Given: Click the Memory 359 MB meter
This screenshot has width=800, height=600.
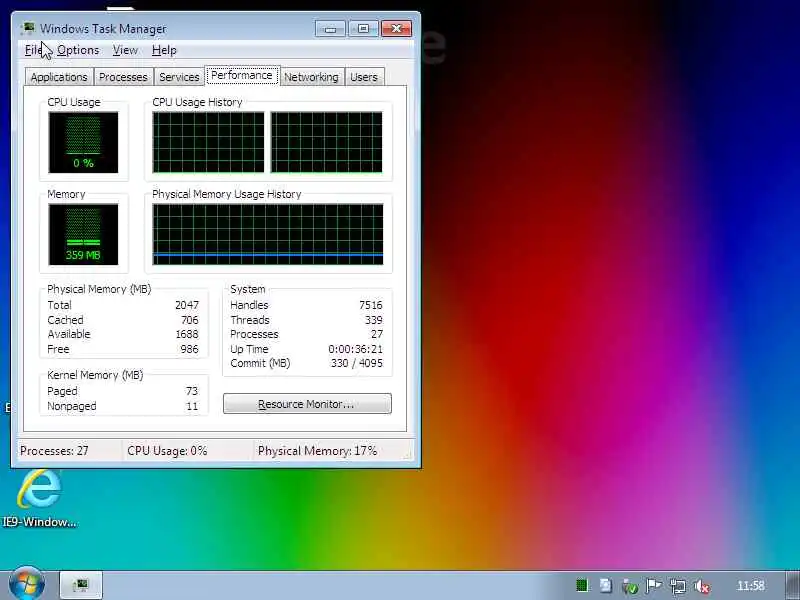Looking at the screenshot, I should pyautogui.click(x=83, y=235).
